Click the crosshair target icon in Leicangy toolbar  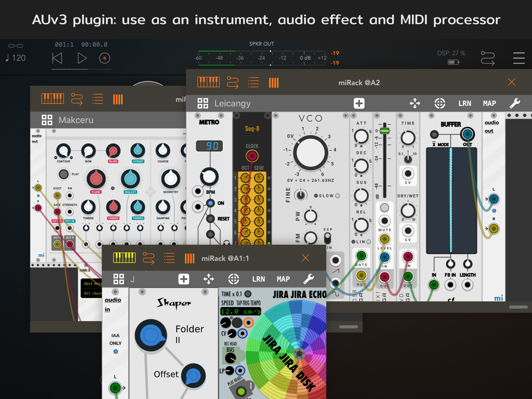pos(440,103)
